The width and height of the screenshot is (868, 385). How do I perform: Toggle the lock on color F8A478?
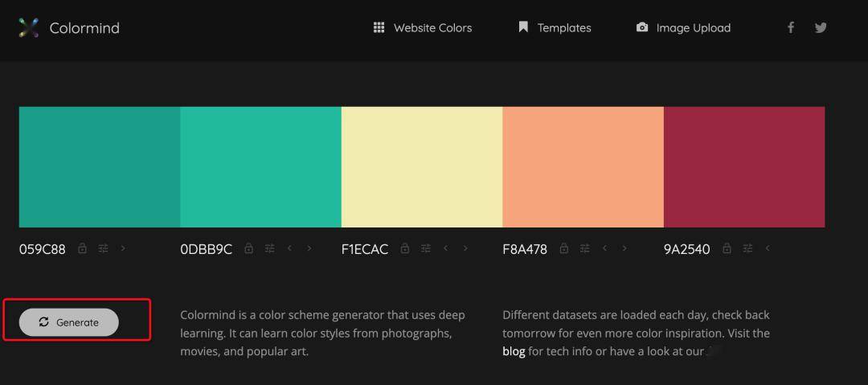click(564, 248)
